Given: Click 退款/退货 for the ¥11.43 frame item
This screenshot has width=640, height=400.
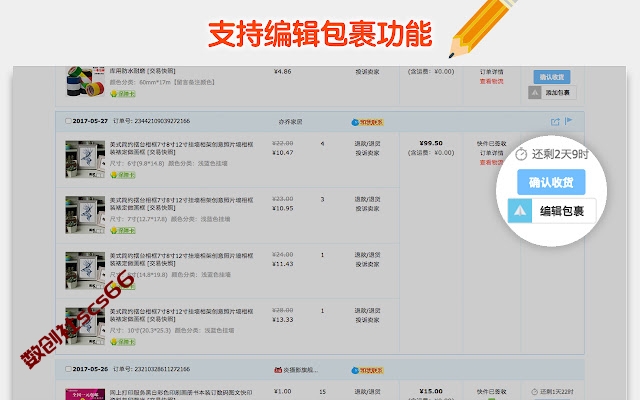Looking at the screenshot, I should (367, 255).
